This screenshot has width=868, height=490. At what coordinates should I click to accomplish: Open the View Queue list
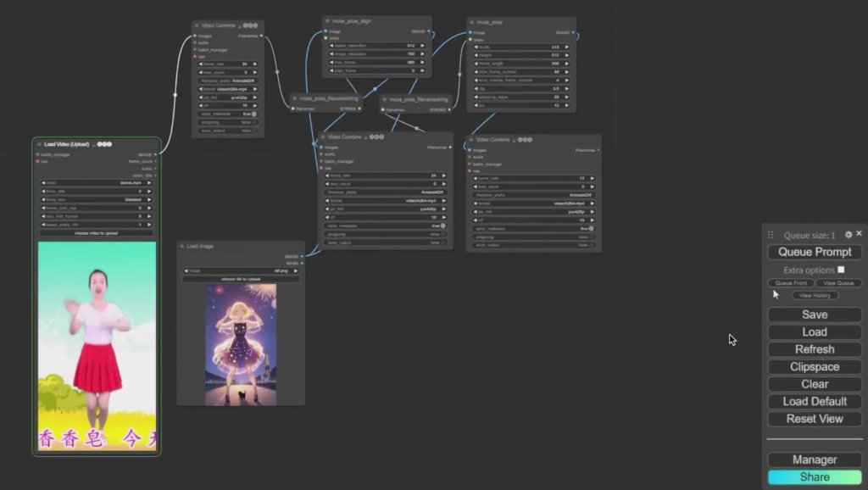coord(838,283)
